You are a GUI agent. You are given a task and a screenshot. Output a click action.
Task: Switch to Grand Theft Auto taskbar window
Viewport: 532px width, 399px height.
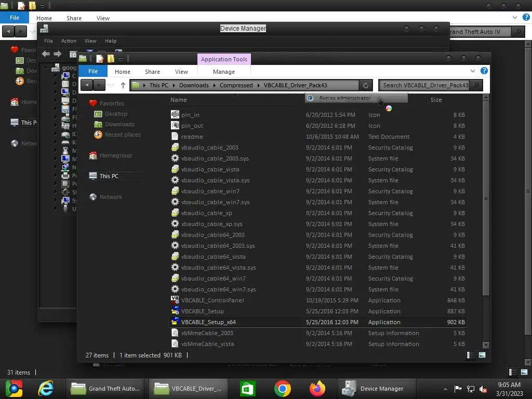[106, 389]
